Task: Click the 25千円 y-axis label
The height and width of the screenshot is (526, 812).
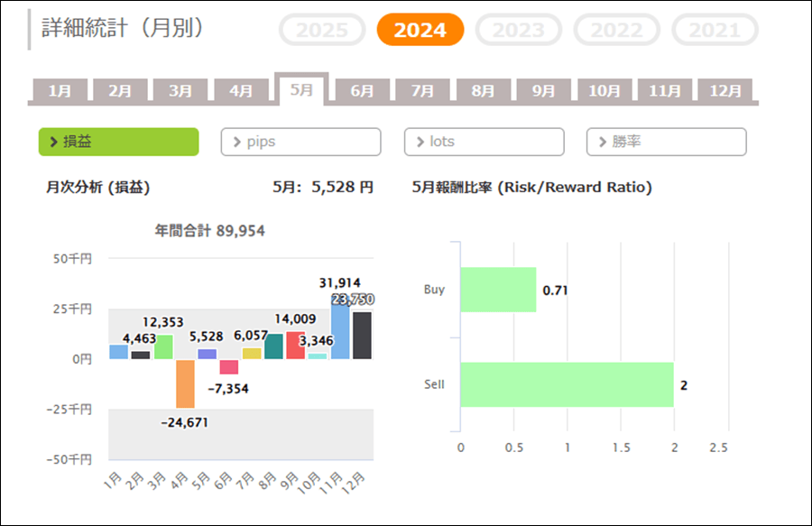Action: (72, 309)
